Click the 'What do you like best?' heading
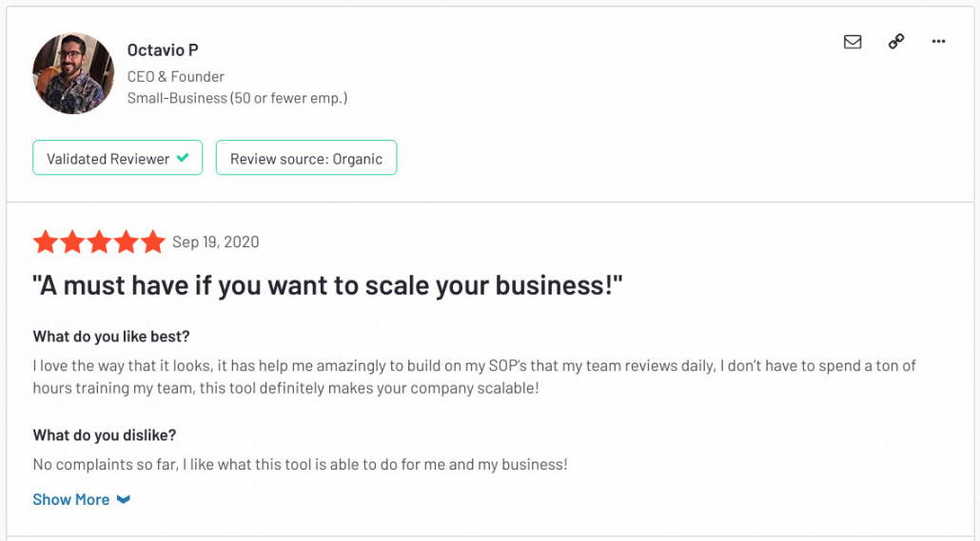The height and width of the screenshot is (541, 980). point(111,336)
